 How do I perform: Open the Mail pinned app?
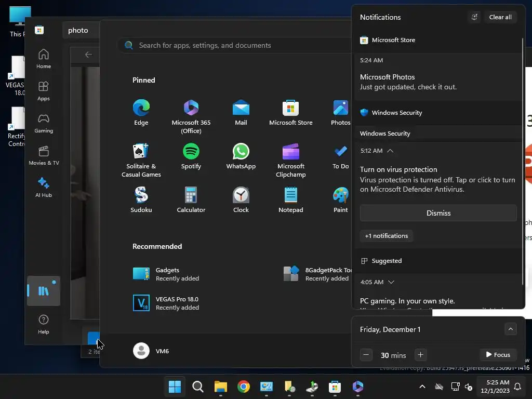click(x=241, y=113)
